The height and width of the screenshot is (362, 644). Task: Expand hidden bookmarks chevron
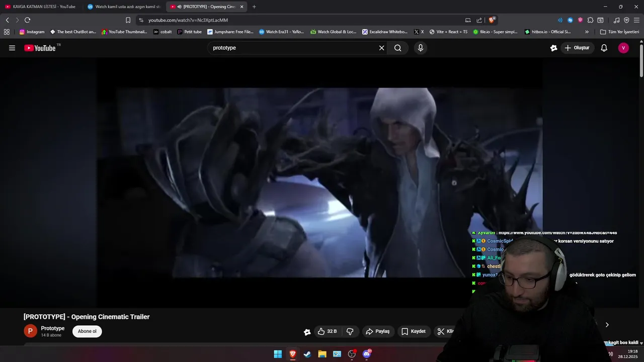point(587,32)
